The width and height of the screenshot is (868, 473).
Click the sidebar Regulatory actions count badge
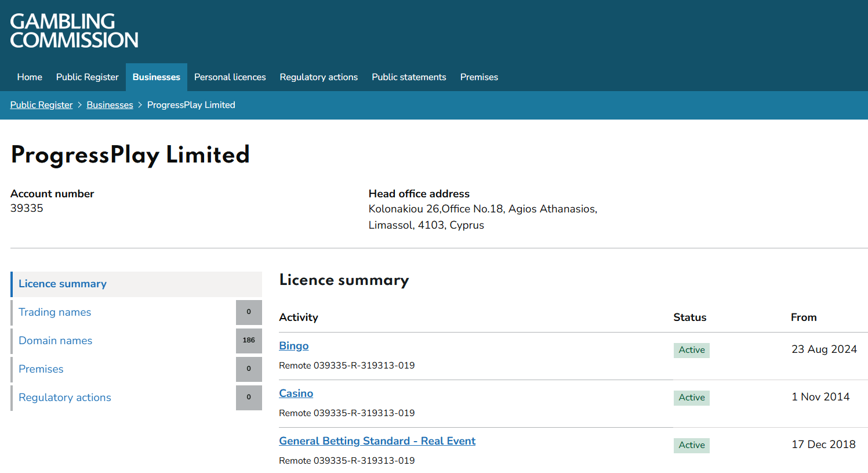coord(249,398)
